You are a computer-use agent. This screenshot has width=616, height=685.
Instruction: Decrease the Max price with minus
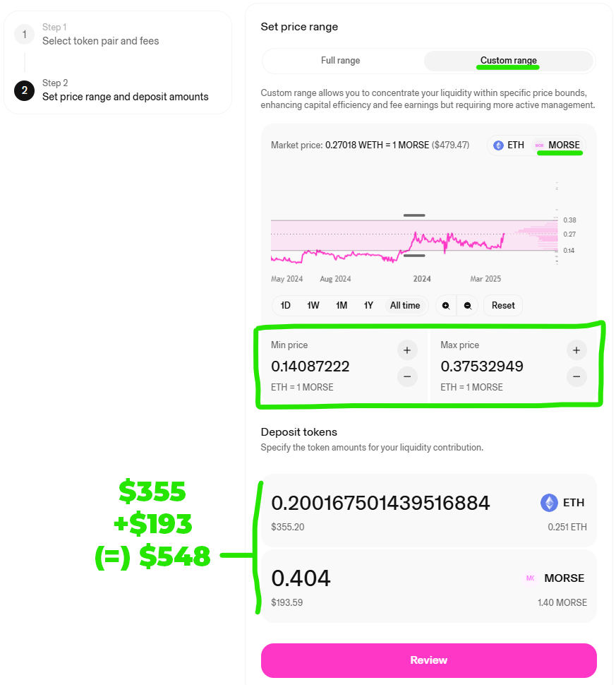[576, 376]
